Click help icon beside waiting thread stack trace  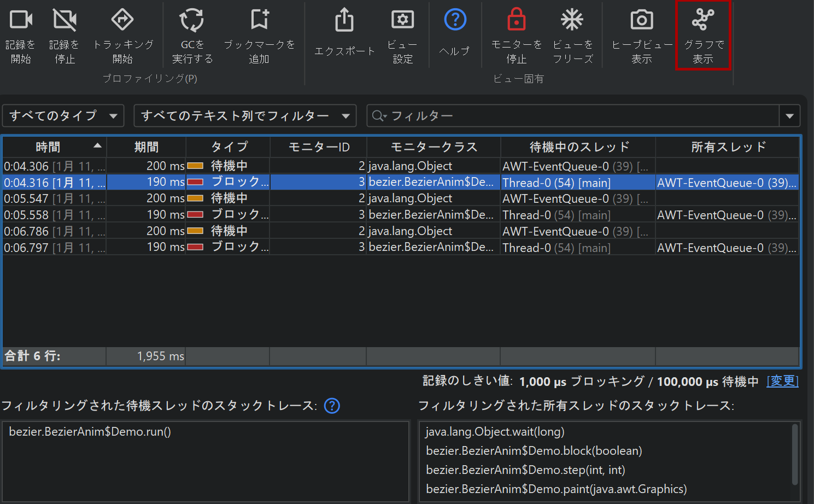click(x=332, y=406)
